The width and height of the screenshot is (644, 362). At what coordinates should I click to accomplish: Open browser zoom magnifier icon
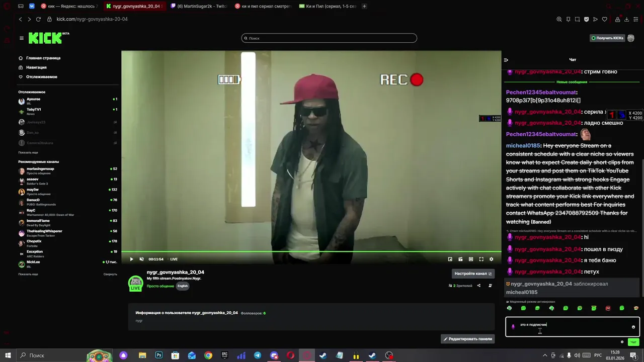pyautogui.click(x=559, y=19)
